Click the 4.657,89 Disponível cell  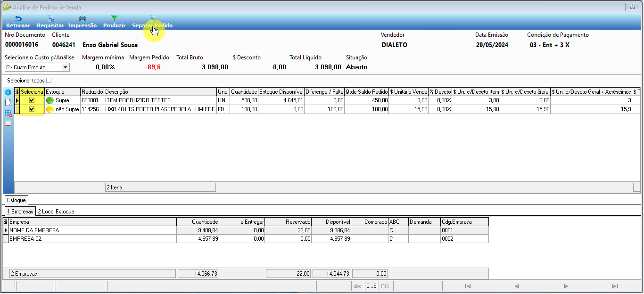[x=331, y=239]
